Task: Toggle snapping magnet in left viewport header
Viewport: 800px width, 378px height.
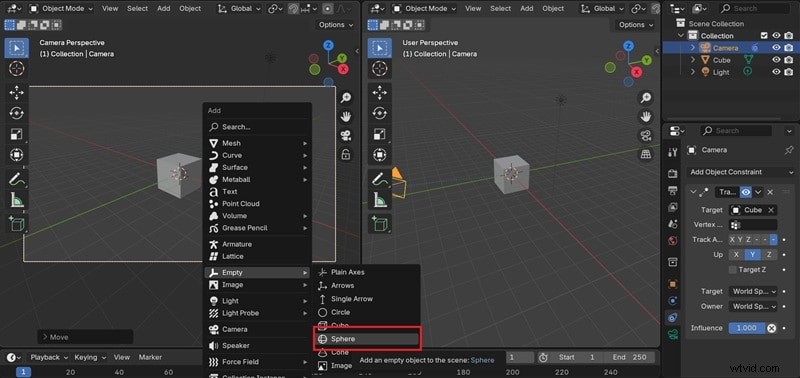Action: (293, 9)
